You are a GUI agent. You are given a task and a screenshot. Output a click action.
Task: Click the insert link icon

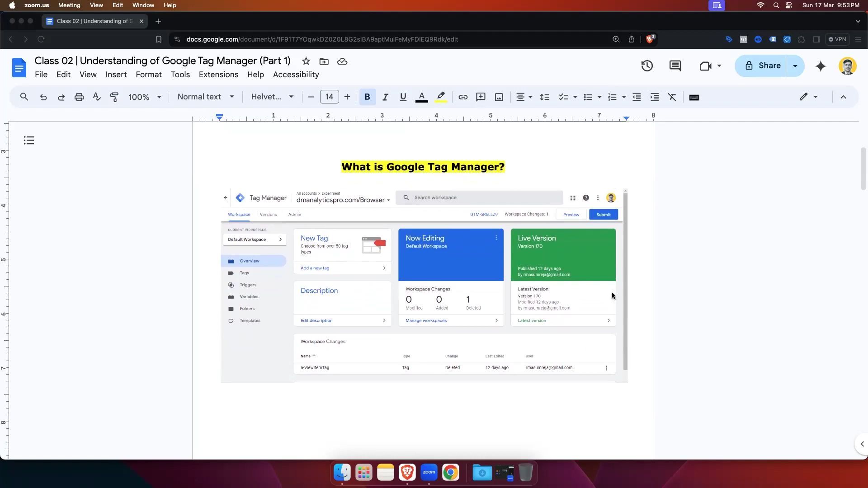tap(463, 97)
